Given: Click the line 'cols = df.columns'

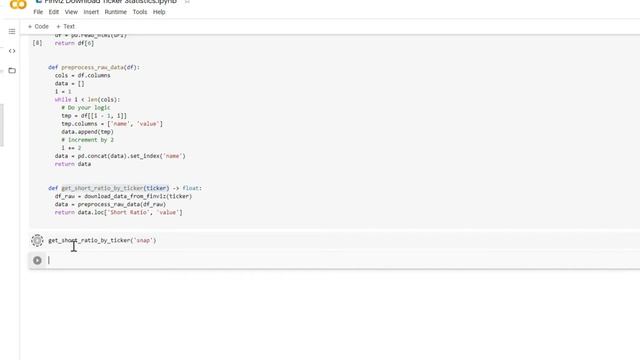Looking at the screenshot, I should pos(82,76).
